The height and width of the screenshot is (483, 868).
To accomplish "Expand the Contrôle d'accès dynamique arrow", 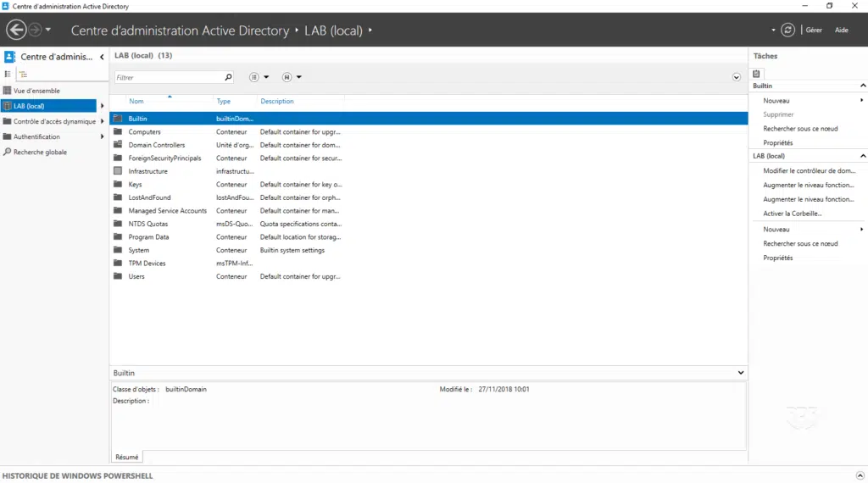I will [x=102, y=121].
